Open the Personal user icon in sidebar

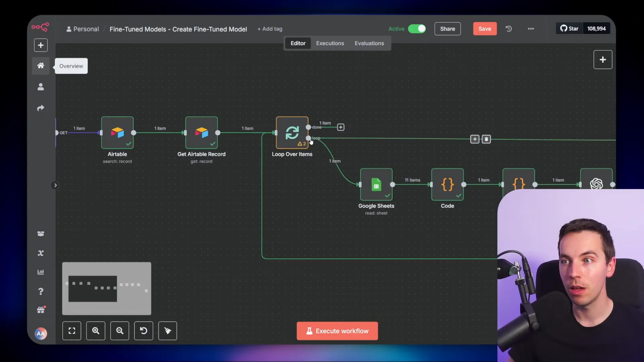point(41,87)
